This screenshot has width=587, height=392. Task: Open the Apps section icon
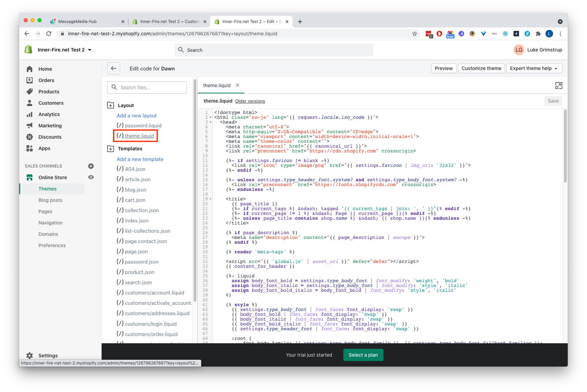tap(30, 148)
